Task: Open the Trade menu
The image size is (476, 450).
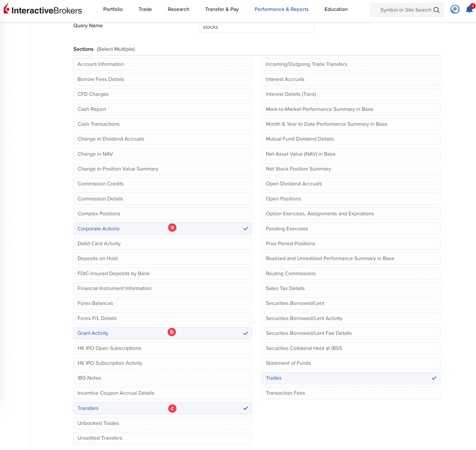Action: [145, 9]
